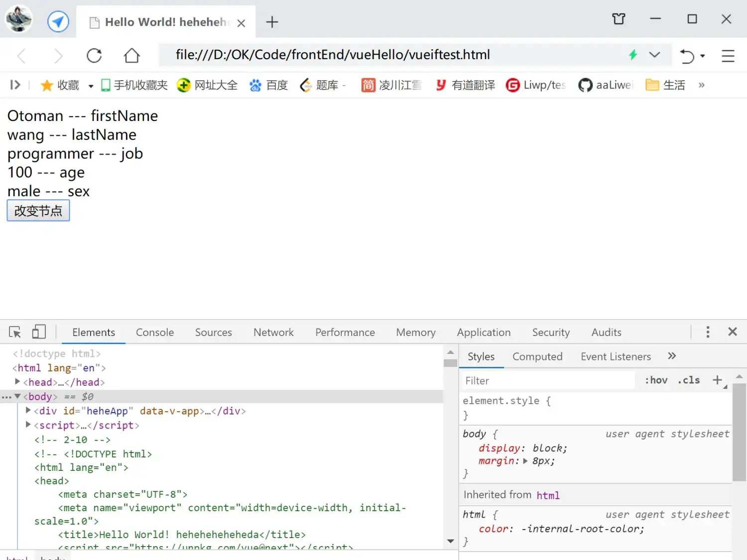This screenshot has height=560, width=747.
Task: Open the Event Listeners pane tab
Action: click(616, 356)
